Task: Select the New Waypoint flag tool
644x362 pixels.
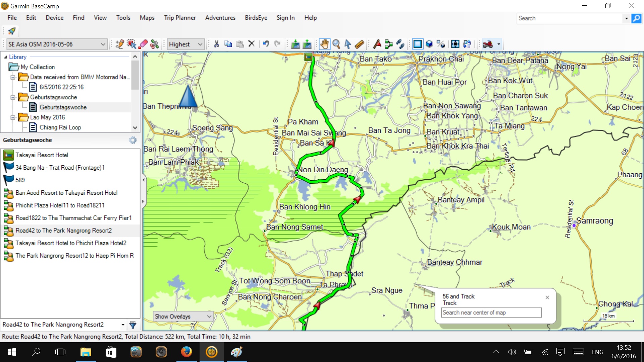Action: point(377,44)
